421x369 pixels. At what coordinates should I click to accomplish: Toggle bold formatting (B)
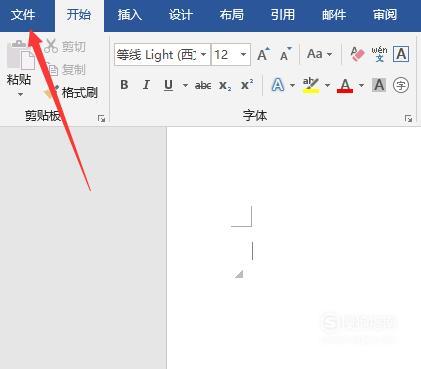[124, 85]
